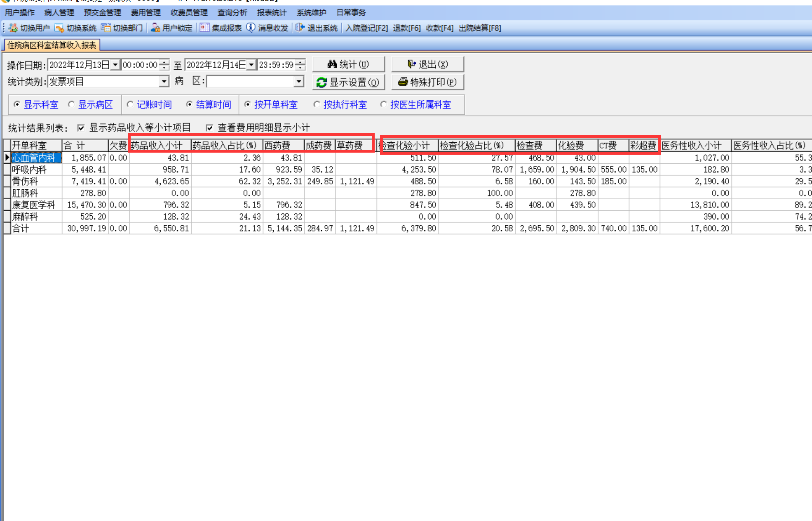Click the 用户锁定 lock icon
The image size is (812, 521).
pos(155,28)
